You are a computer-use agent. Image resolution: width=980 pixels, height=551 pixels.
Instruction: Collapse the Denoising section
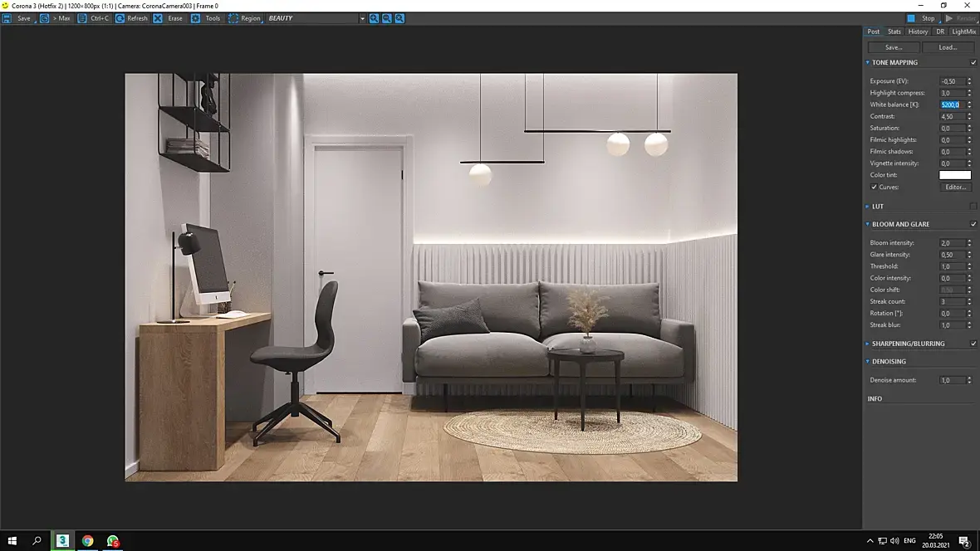tap(868, 361)
